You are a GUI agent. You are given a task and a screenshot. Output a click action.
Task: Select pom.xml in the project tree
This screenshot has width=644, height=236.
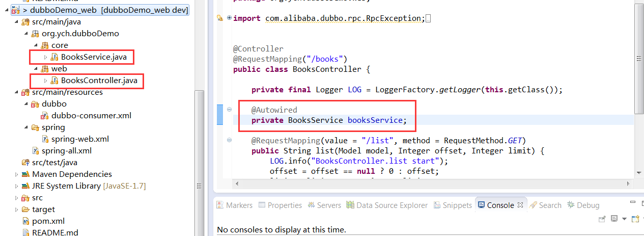[48, 221]
